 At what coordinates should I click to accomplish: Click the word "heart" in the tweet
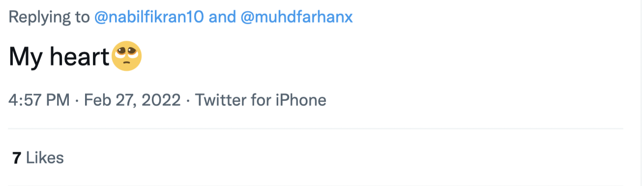tap(79, 58)
